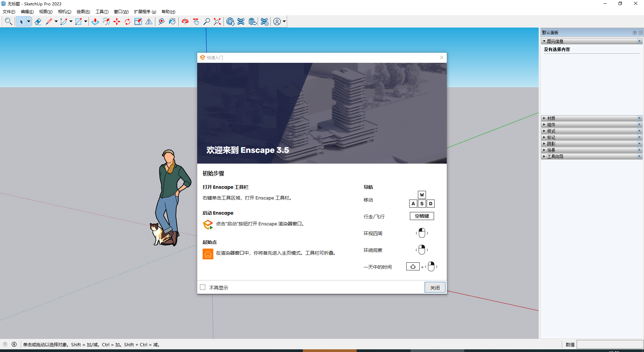Viewport: 644px width, 352px height.
Task: Select the Rectangle tool
Action: [78, 21]
